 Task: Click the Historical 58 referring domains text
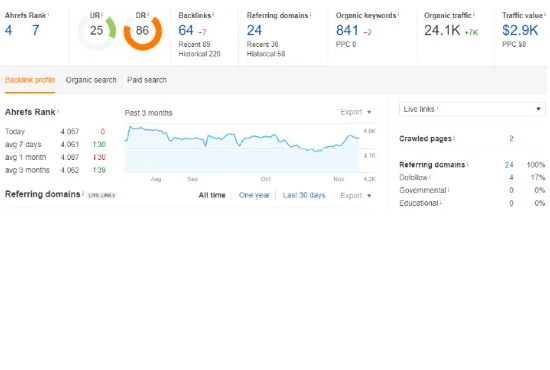click(x=266, y=54)
